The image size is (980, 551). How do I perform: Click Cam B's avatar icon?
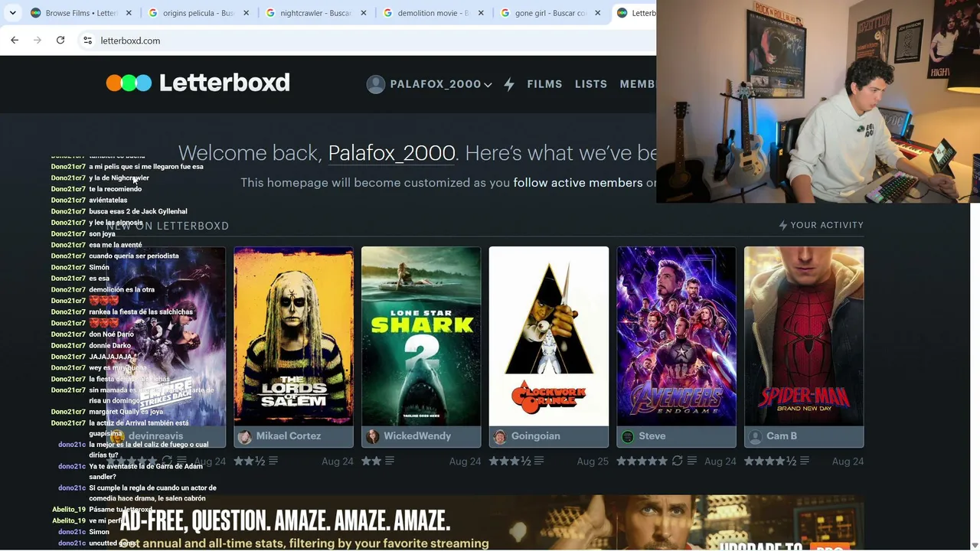coord(755,436)
